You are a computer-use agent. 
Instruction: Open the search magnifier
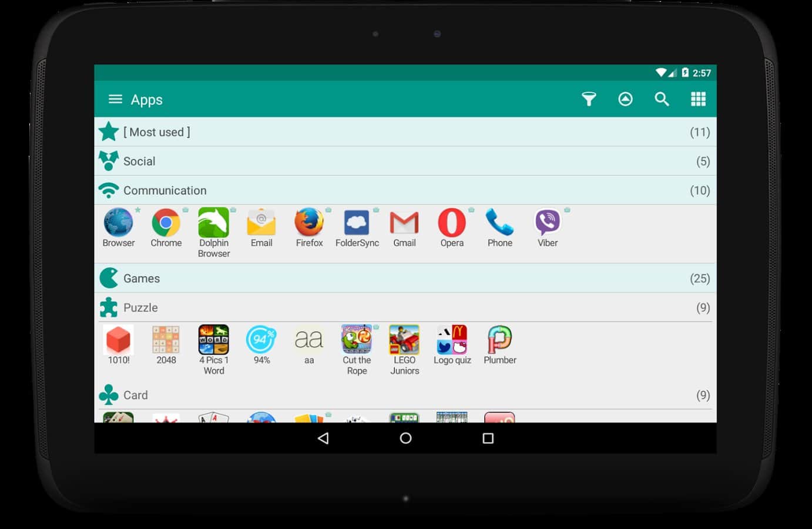tap(662, 99)
